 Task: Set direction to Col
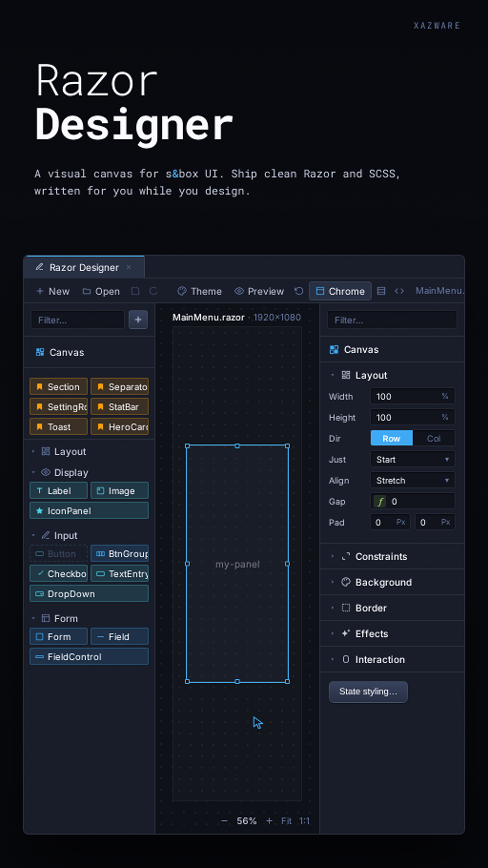pyautogui.click(x=434, y=439)
